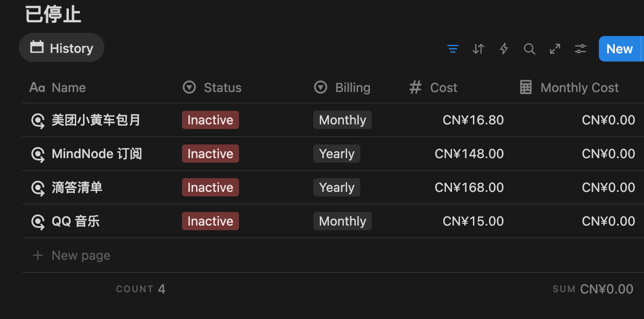Click Monthly billing tag of 美团小黄车包月

click(x=343, y=120)
